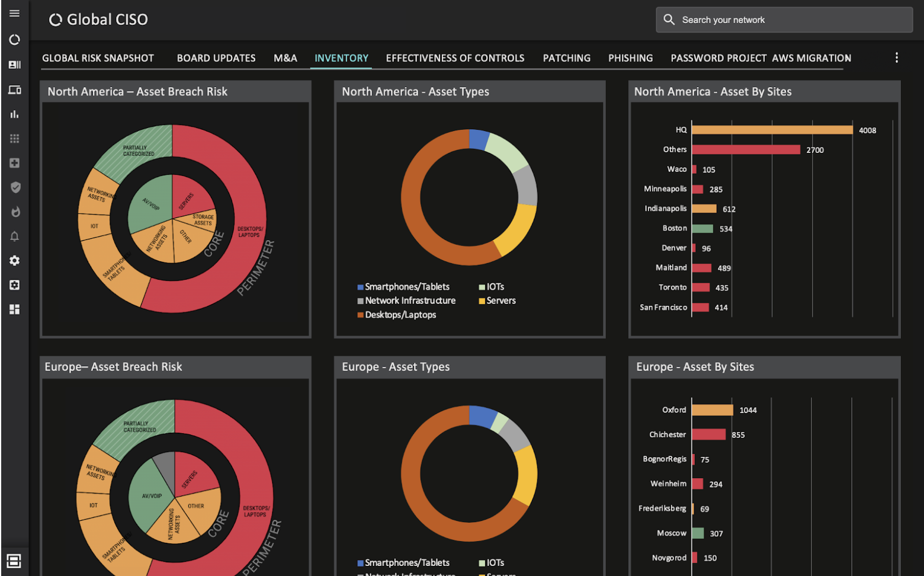The height and width of the screenshot is (576, 924).
Task: Click the devices monitor icon in the sidebar
Action: [14, 89]
